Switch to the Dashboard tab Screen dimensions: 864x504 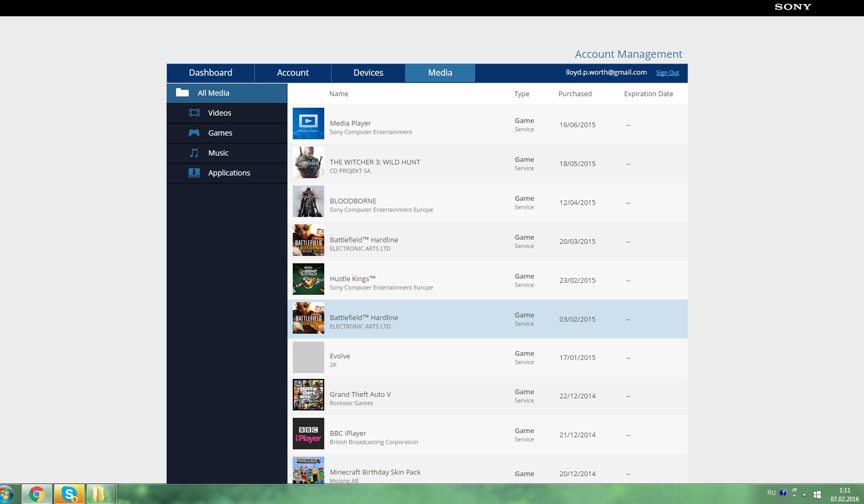pyautogui.click(x=211, y=73)
